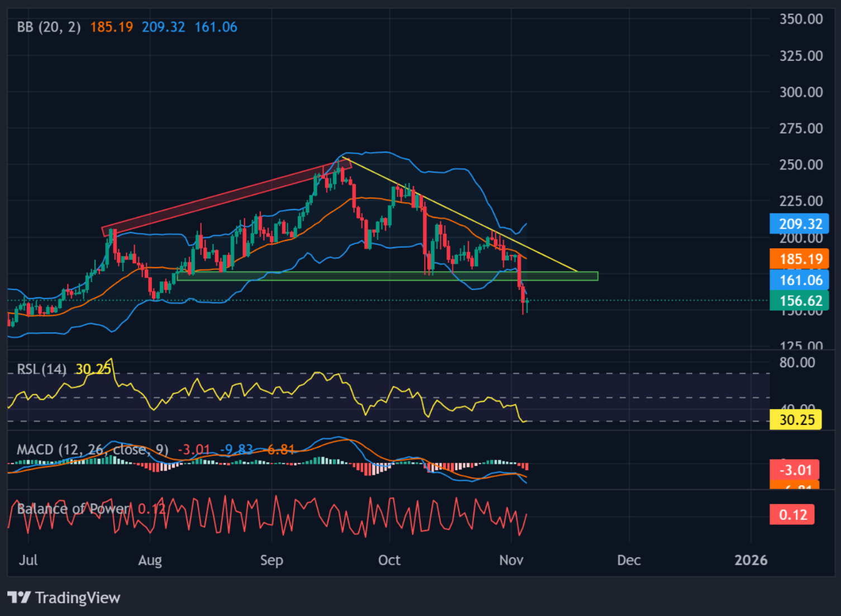
Task: Click the TradingView logo icon
Action: click(x=19, y=598)
